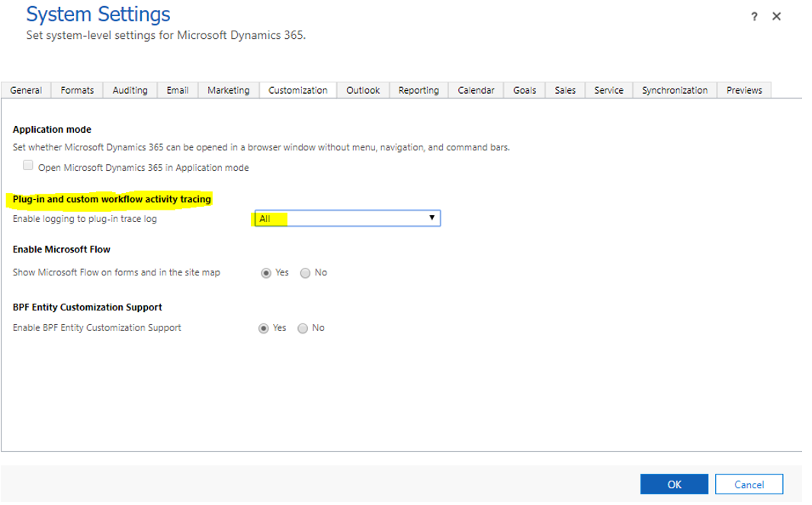The width and height of the screenshot is (812, 505).
Task: Click the Enable BPF Entity Customization Support label
Action: click(97, 328)
